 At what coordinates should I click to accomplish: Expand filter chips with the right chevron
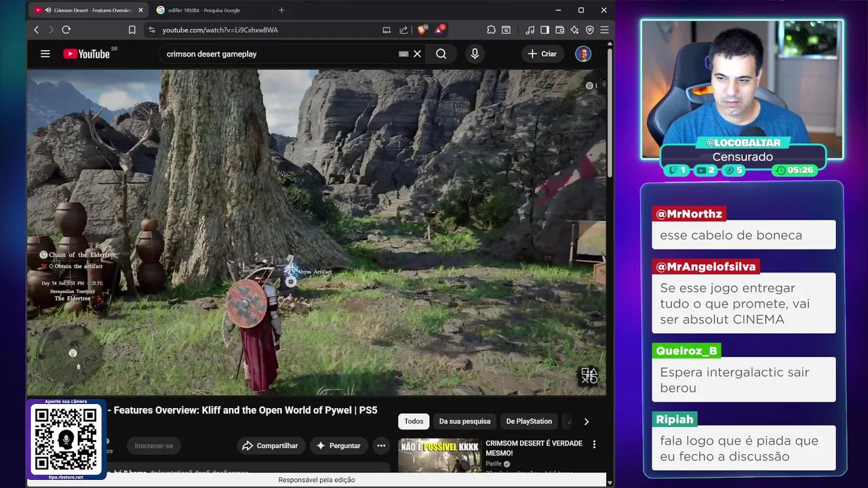(x=587, y=421)
